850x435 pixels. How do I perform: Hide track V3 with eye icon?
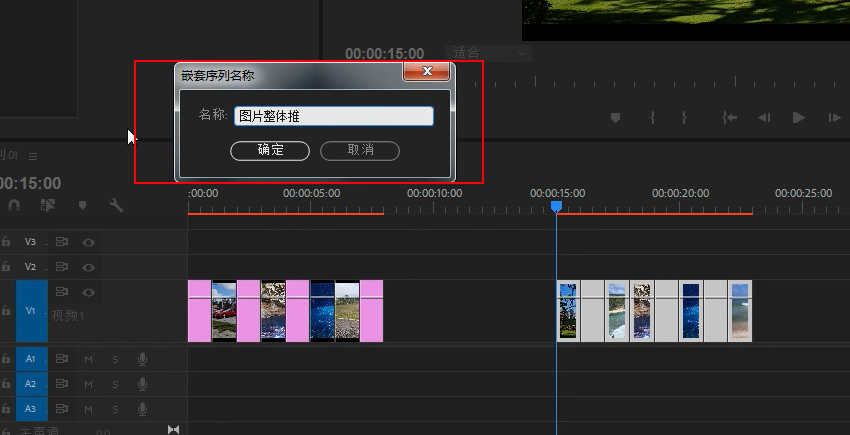(88, 242)
